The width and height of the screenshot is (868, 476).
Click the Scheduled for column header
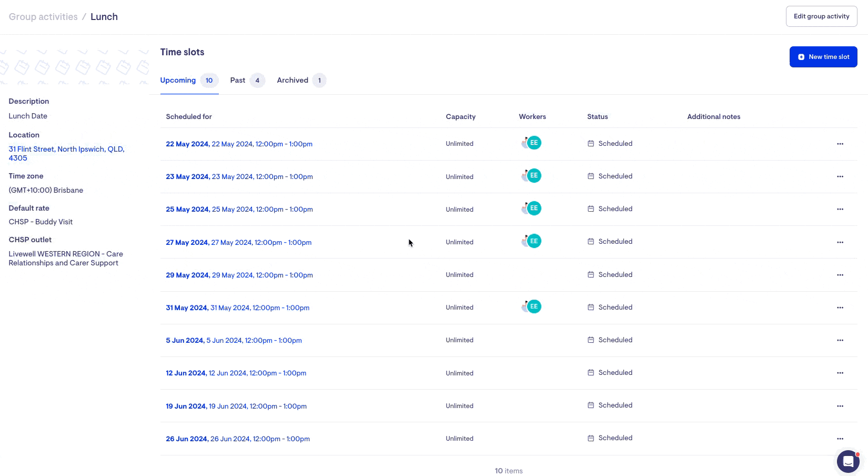[189, 117]
